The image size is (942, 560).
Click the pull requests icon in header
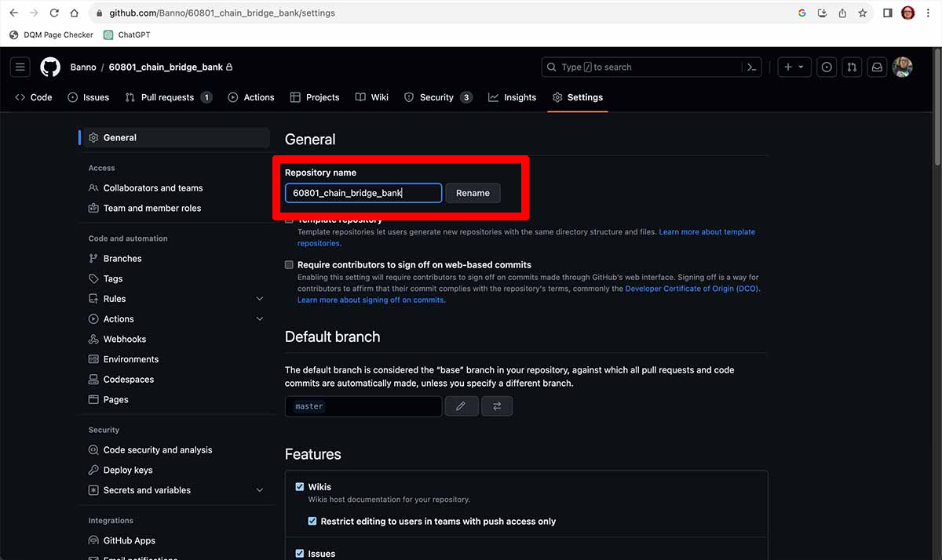[851, 67]
